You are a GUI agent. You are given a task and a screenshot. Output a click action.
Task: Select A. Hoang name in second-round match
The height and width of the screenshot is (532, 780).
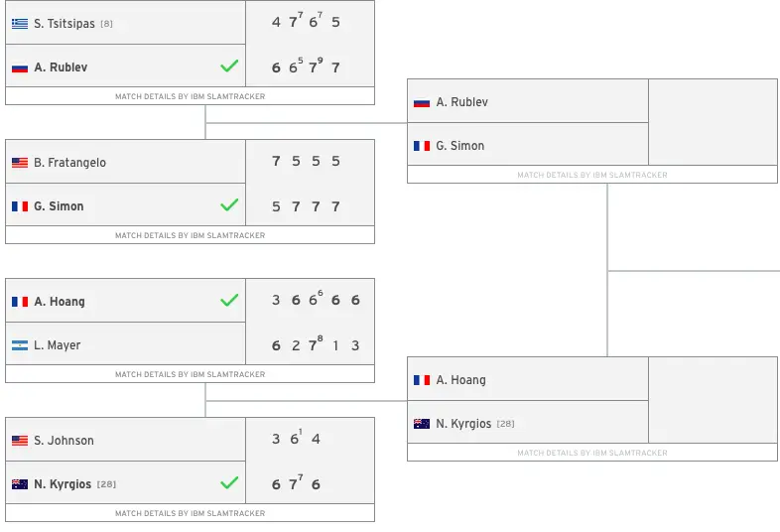point(460,380)
